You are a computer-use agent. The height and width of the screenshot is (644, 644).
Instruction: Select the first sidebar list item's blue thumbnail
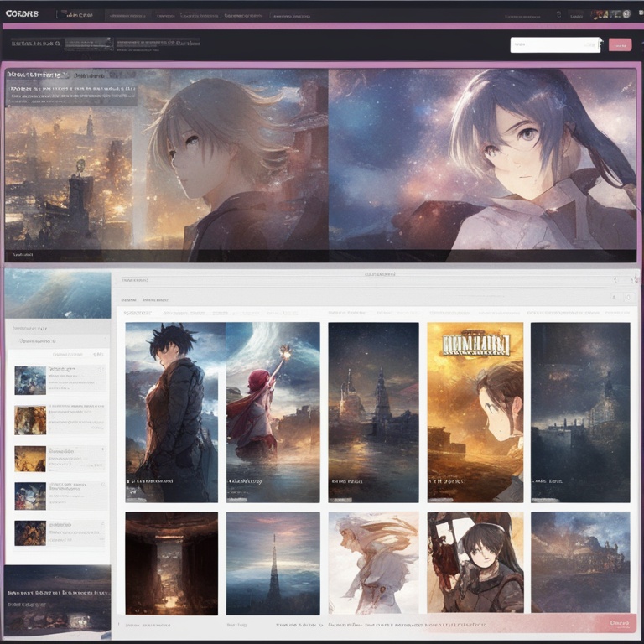[30, 381]
